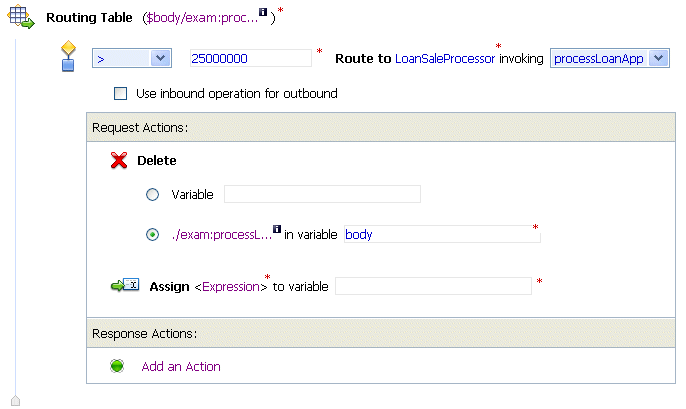The width and height of the screenshot is (686, 409).
Task: Click the Request Actions header
Action: click(x=381, y=127)
